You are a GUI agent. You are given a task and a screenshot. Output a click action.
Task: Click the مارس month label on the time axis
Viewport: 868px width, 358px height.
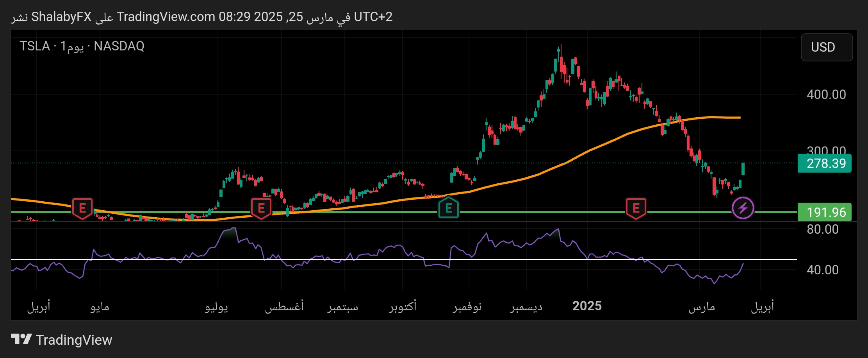point(702,307)
